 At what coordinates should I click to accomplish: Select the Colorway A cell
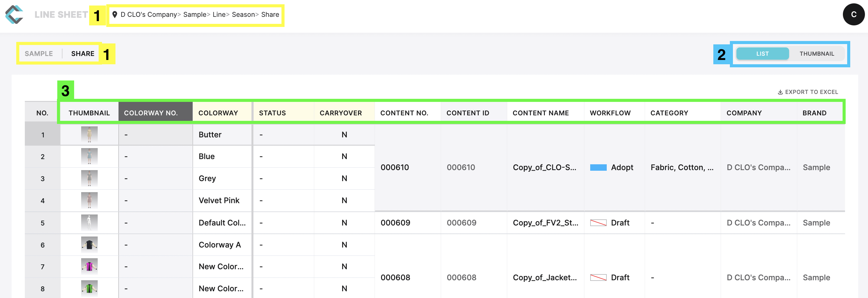click(222, 245)
